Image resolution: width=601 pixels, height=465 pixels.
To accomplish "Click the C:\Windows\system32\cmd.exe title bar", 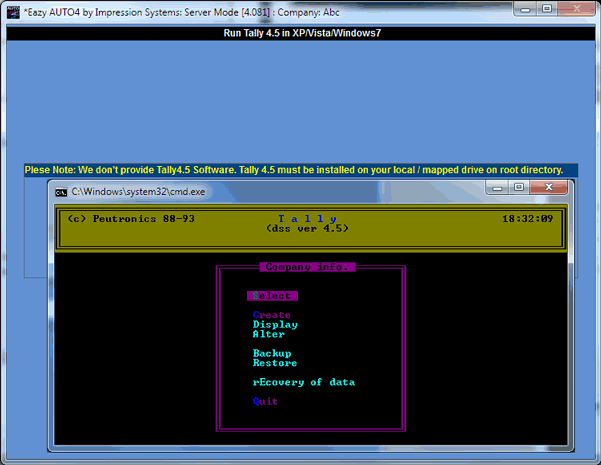I will (x=268, y=192).
